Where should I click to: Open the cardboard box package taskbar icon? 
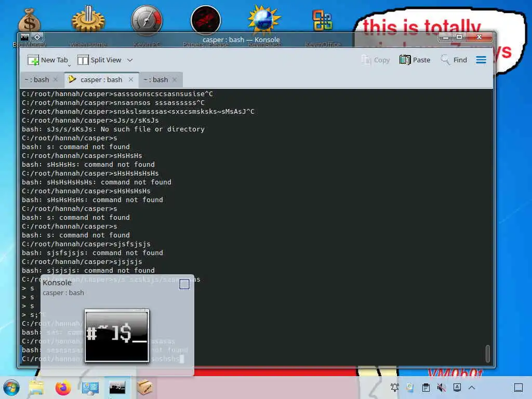144,388
